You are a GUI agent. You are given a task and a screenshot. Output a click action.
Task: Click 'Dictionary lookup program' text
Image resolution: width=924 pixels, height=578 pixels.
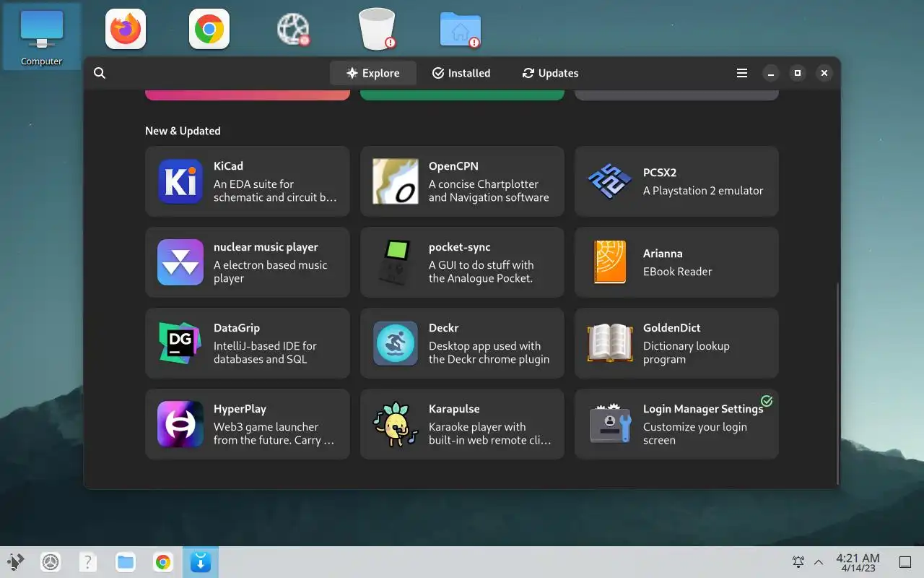[687, 353]
